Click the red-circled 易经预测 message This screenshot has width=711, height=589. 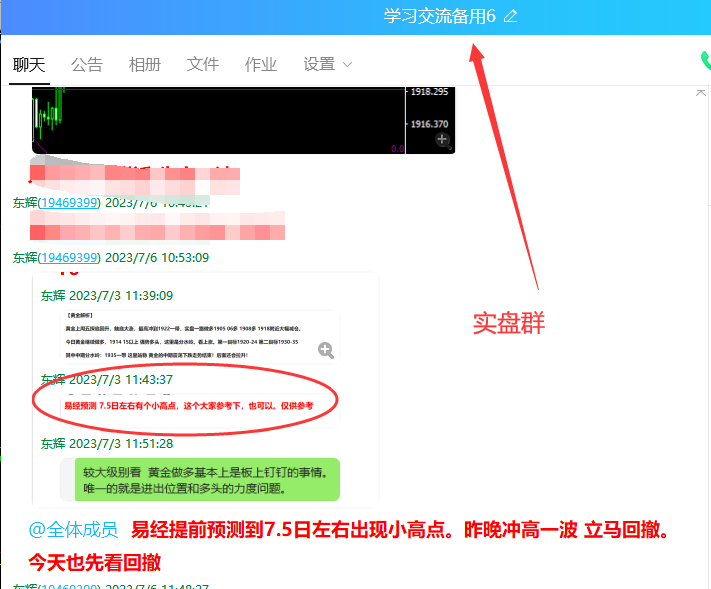click(188, 406)
